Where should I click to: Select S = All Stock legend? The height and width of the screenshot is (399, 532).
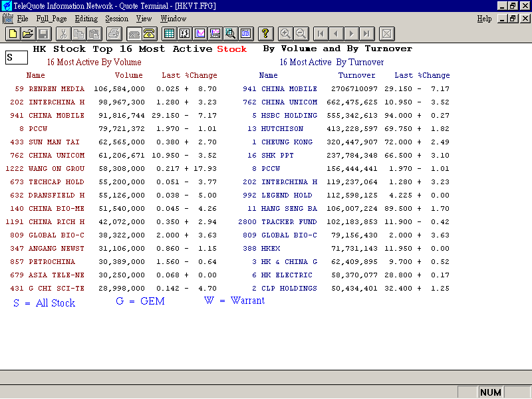(x=44, y=303)
